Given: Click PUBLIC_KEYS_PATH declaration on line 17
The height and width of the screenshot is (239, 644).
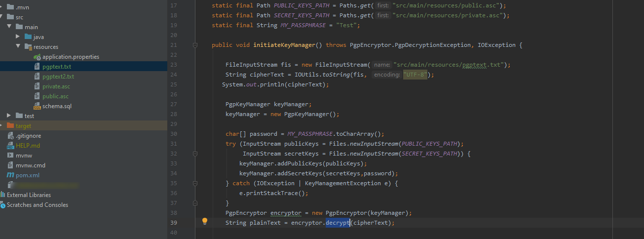Looking at the screenshot, I should coord(302,5).
